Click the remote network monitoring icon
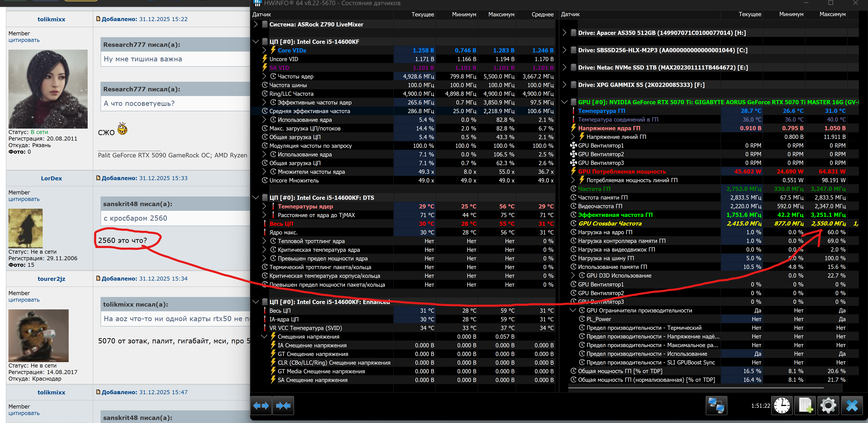This screenshot has height=423, width=868. (716, 405)
